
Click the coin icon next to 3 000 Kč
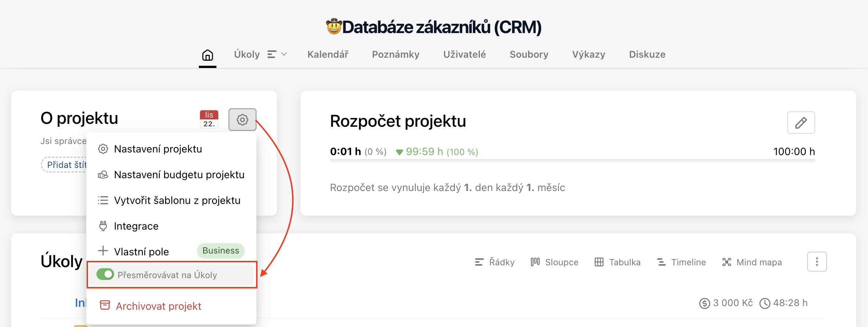(x=704, y=303)
